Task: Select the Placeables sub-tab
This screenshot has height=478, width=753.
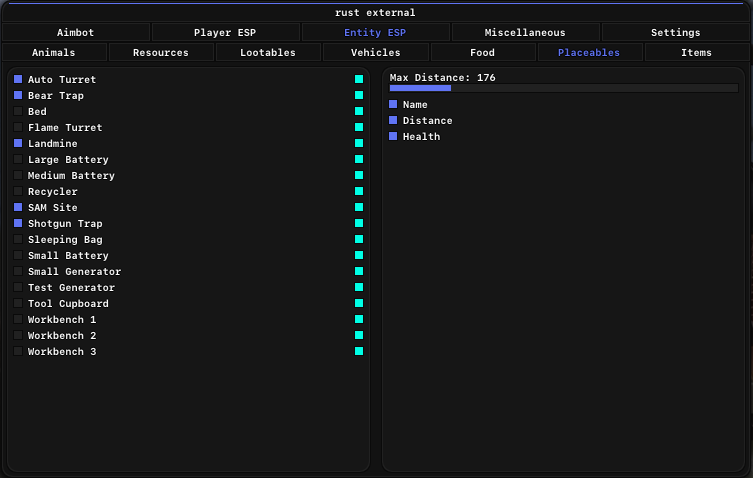Action: tap(589, 52)
